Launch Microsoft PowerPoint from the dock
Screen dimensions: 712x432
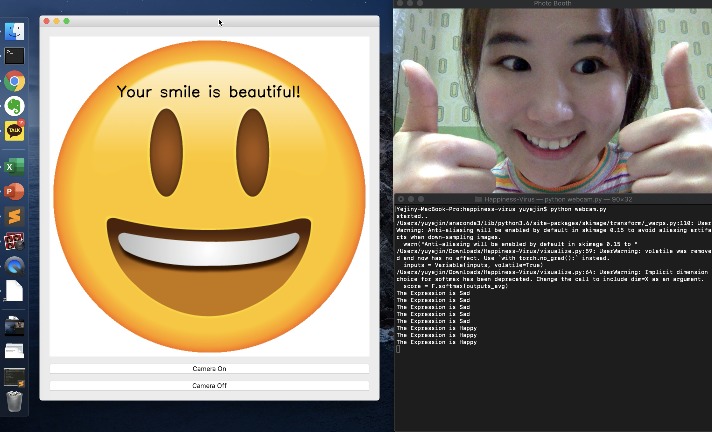(x=15, y=192)
